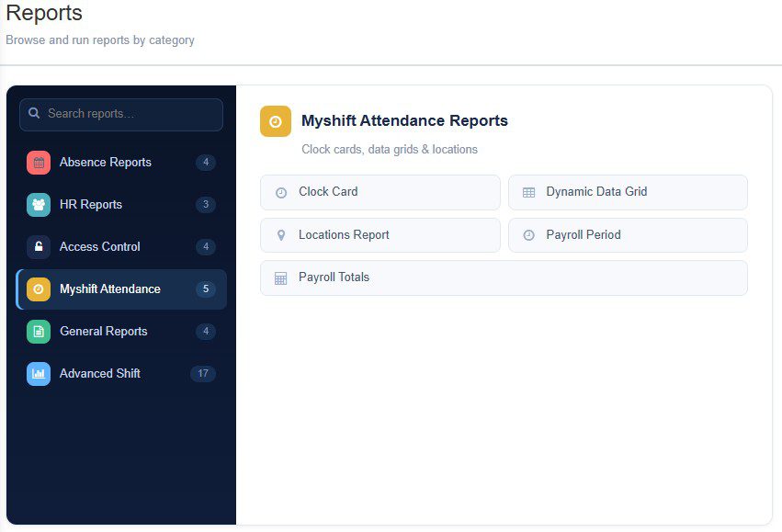Click the green General Reports document icon
This screenshot has height=532, width=782.
tap(39, 332)
